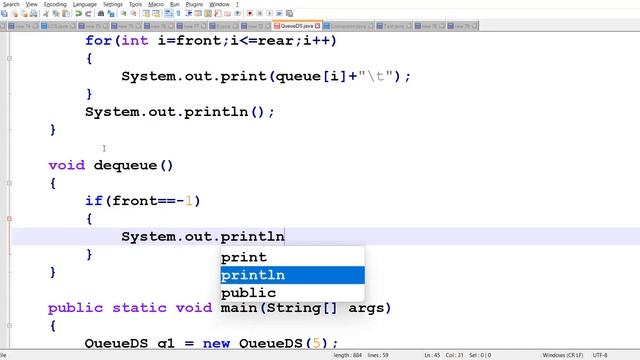This screenshot has width=640, height=360.
Task: Click the Zoom Out icon
Action: [x=133, y=13]
